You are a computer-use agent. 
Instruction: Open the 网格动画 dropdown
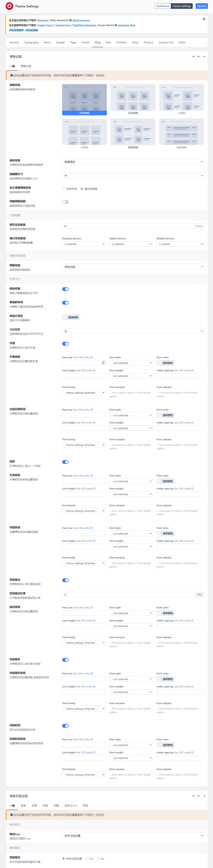pos(133,267)
